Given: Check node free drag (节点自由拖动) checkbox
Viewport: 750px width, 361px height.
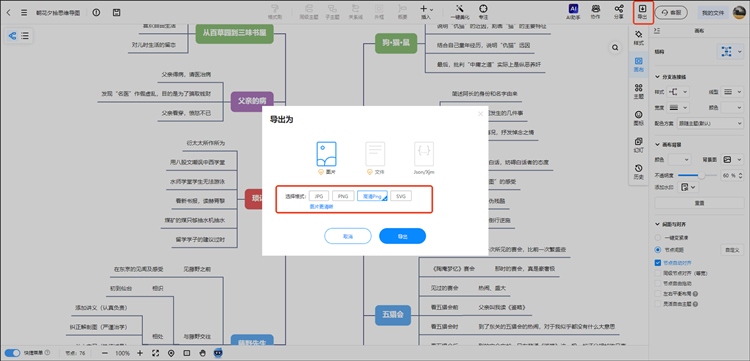Looking at the screenshot, I should coord(658,283).
